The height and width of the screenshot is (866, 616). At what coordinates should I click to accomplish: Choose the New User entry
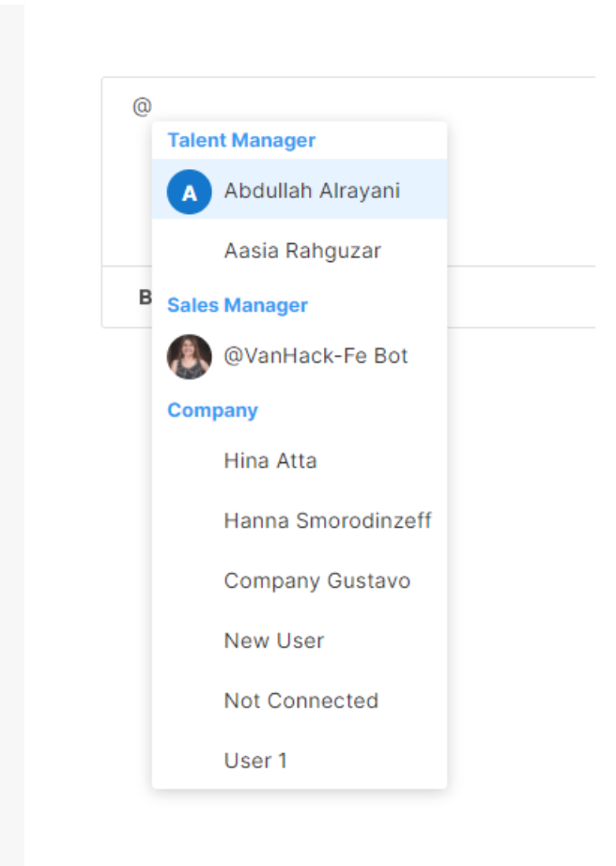coord(300,641)
